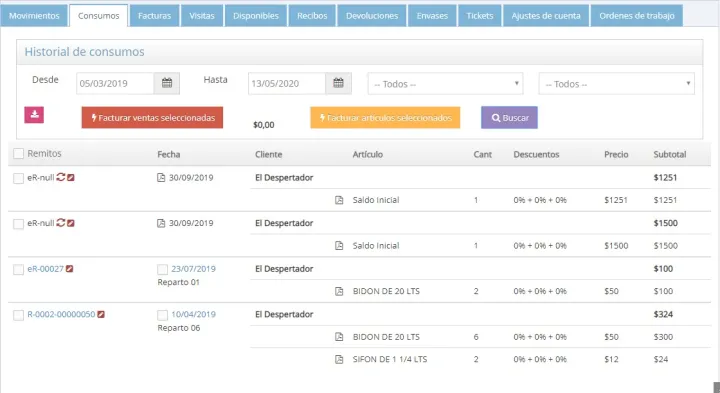
Task: Check the eR-null $1251 row checkbox
Action: pyautogui.click(x=18, y=178)
